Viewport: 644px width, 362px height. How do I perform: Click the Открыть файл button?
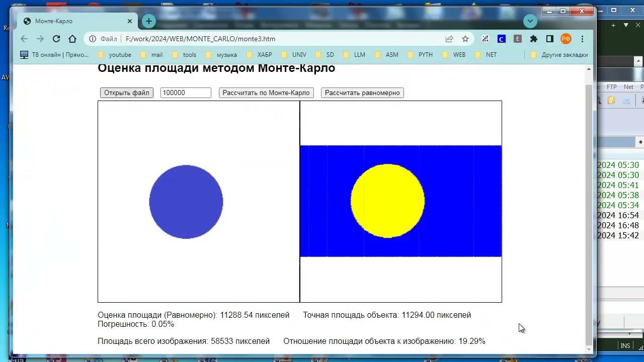point(127,93)
